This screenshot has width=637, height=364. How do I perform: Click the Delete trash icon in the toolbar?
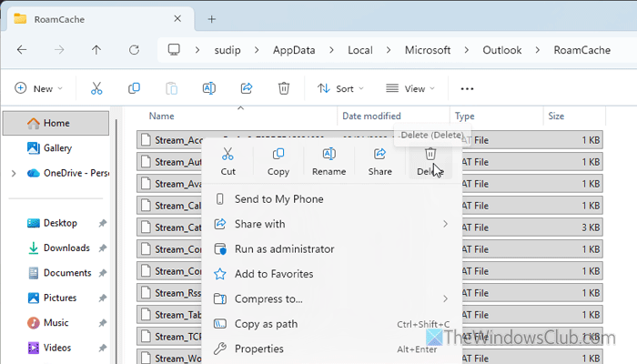pyautogui.click(x=284, y=88)
